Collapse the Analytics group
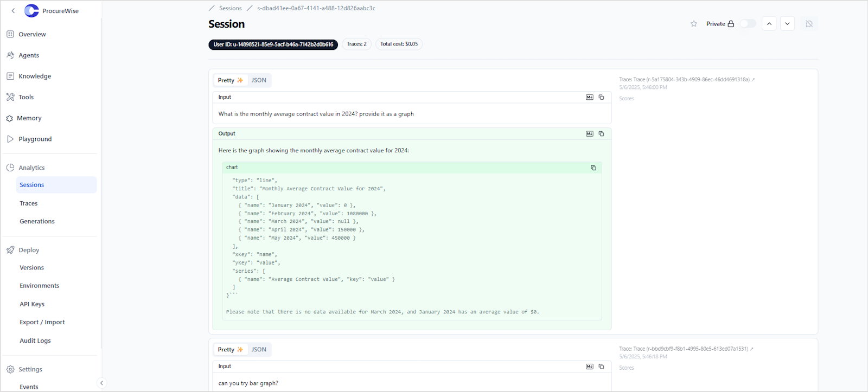The image size is (868, 392). [x=31, y=168]
